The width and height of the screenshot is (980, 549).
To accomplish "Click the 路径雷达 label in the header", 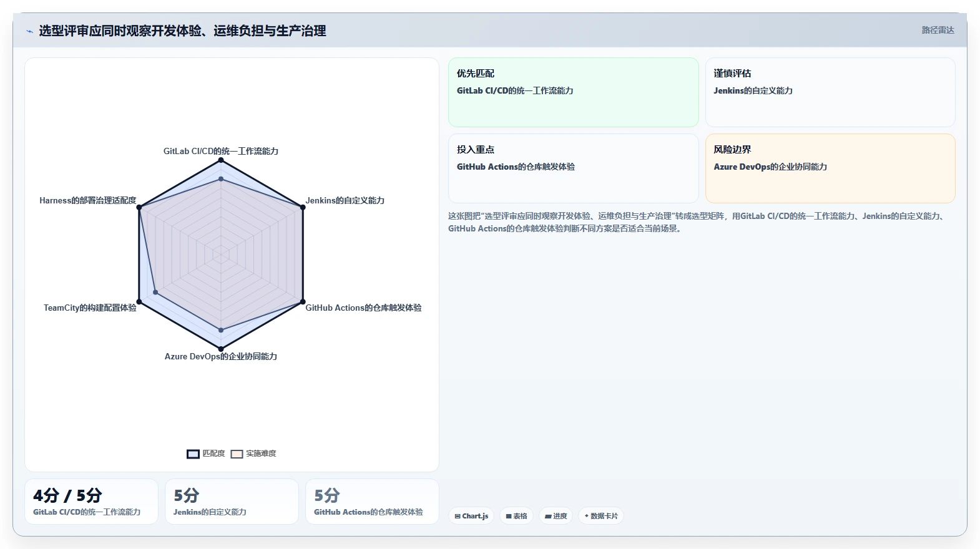I will coord(938,30).
